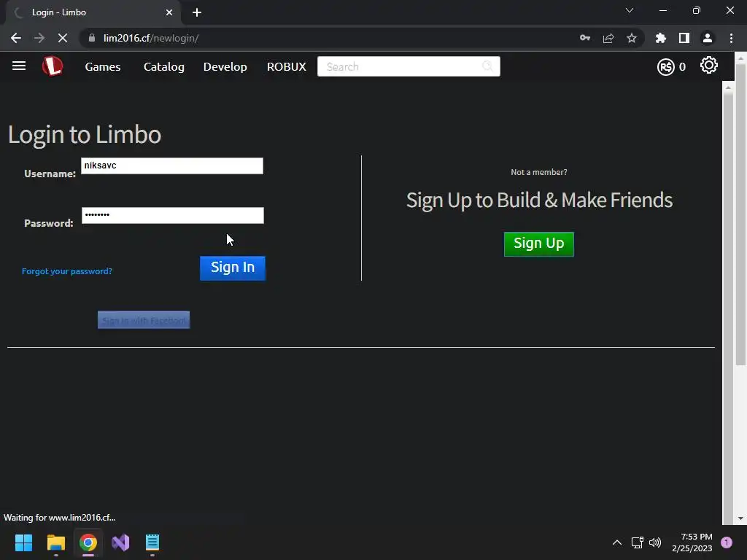Open the Catalog menu item

[x=164, y=66]
